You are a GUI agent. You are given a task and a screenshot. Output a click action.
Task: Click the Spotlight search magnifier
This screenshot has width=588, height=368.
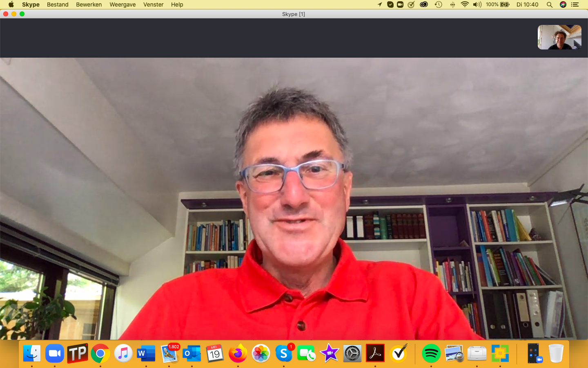550,4
